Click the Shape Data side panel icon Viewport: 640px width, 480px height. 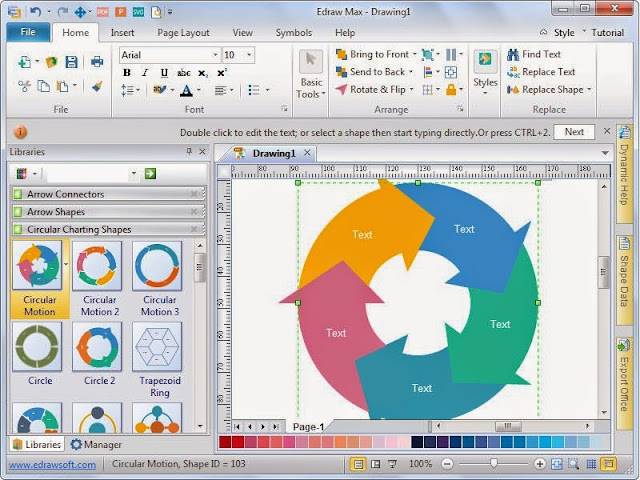click(x=624, y=243)
